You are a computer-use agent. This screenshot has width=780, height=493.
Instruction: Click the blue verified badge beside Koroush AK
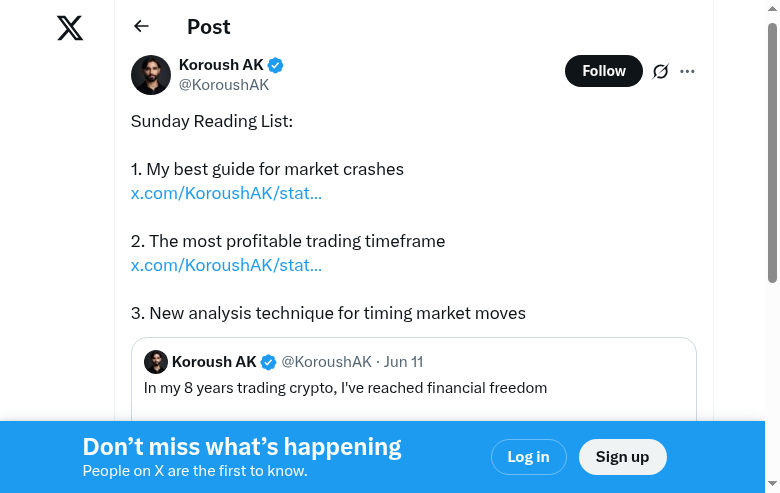tap(275, 65)
